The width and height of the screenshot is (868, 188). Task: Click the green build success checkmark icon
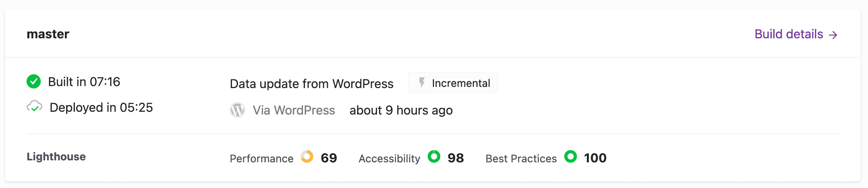tap(34, 82)
